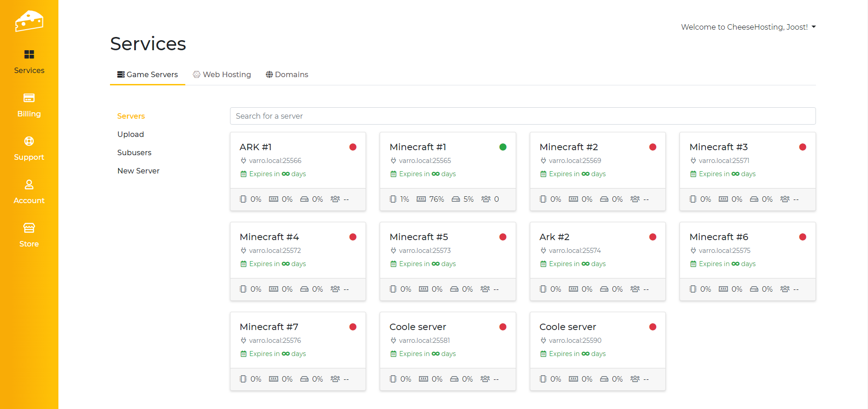The image size is (868, 409).
Task: Select the Game Servers tab
Action: coord(147,74)
